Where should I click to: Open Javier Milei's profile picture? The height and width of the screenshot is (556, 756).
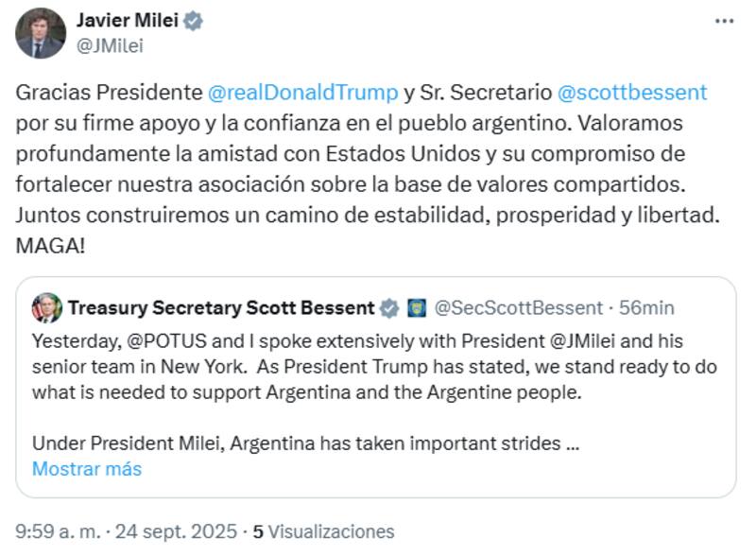point(41,33)
